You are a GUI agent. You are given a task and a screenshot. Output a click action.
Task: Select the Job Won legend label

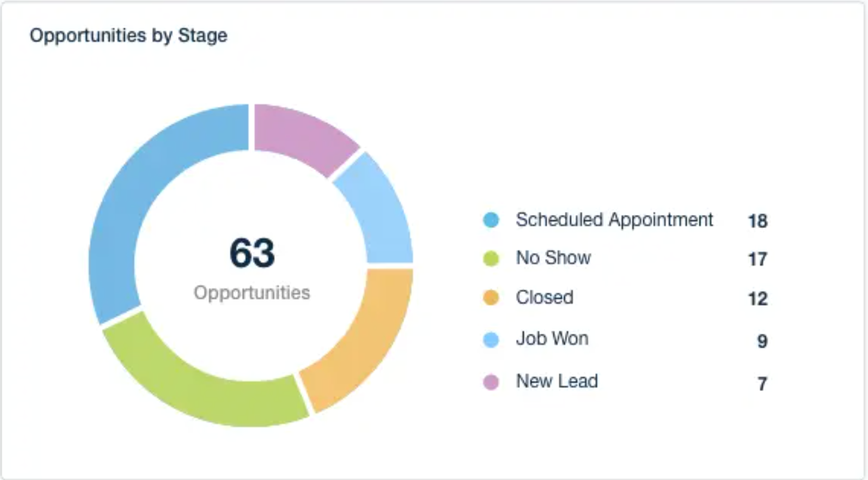pos(552,339)
